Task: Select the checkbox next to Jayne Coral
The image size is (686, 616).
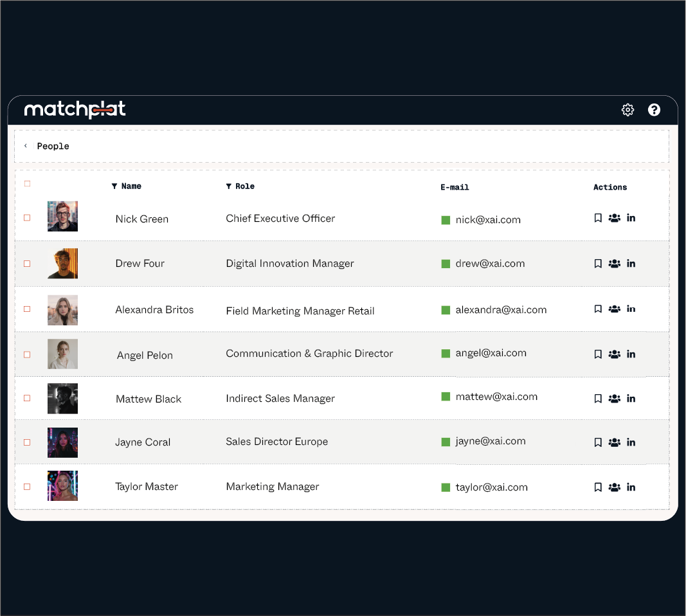Action: coord(27,442)
